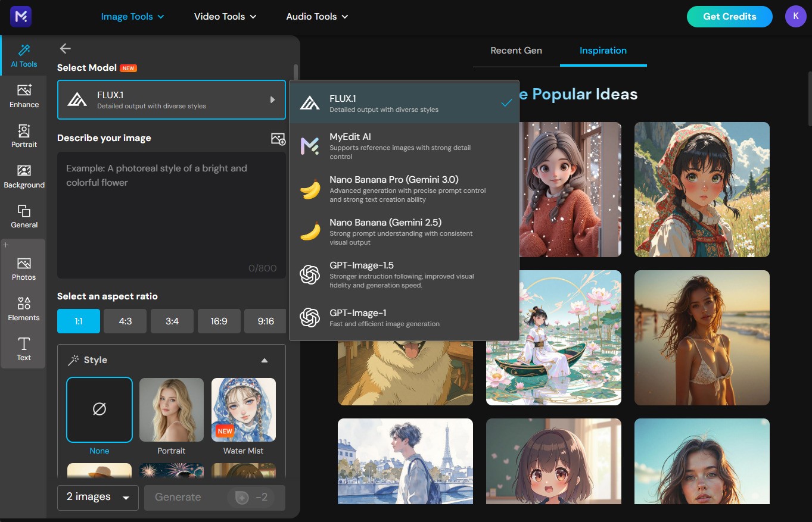Viewport: 812px width, 522px height.
Task: Open the Elements panel icon
Action: [24, 310]
